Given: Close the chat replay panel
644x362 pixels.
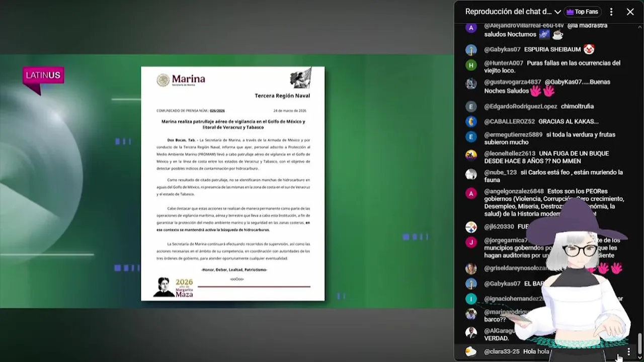Looking at the screenshot, I should [630, 12].
